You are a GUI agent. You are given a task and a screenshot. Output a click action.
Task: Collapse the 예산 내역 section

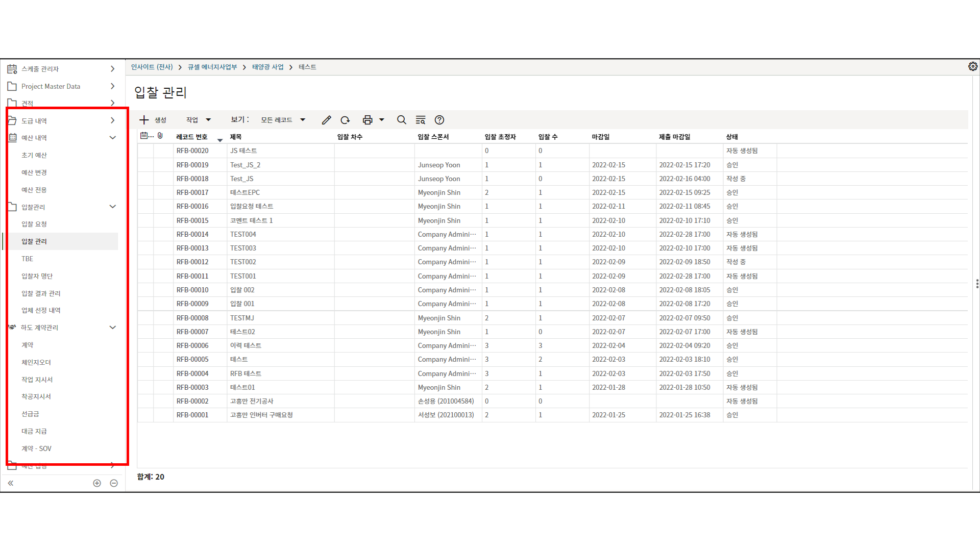[113, 138]
